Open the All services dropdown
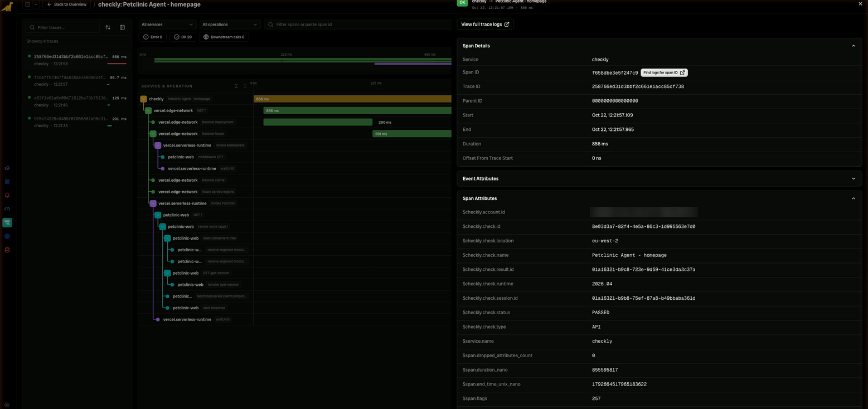Viewport: 868px width, 409px height. tap(167, 25)
